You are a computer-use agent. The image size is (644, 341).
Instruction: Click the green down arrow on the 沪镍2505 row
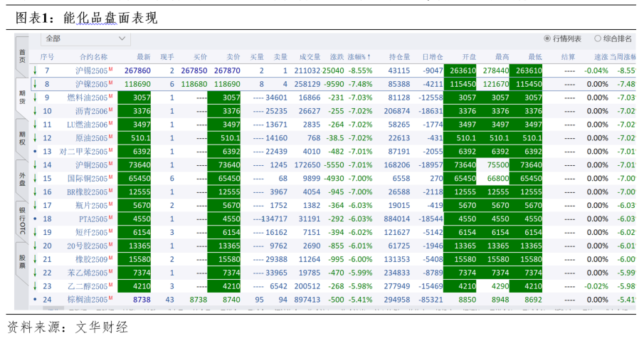[34, 84]
